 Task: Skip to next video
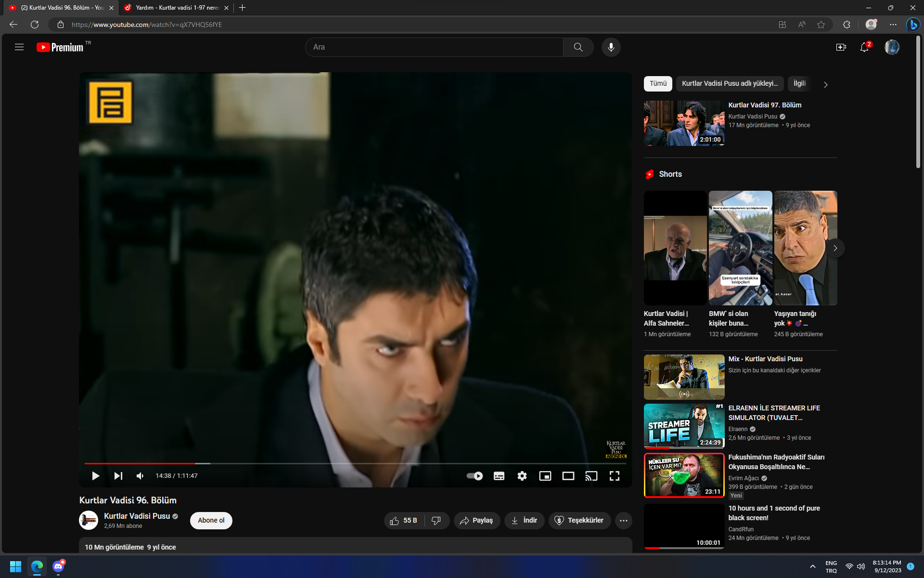[118, 476]
